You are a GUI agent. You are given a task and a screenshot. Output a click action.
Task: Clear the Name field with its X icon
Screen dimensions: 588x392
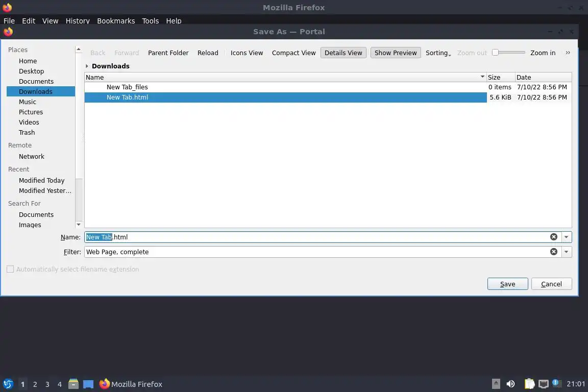click(x=553, y=237)
